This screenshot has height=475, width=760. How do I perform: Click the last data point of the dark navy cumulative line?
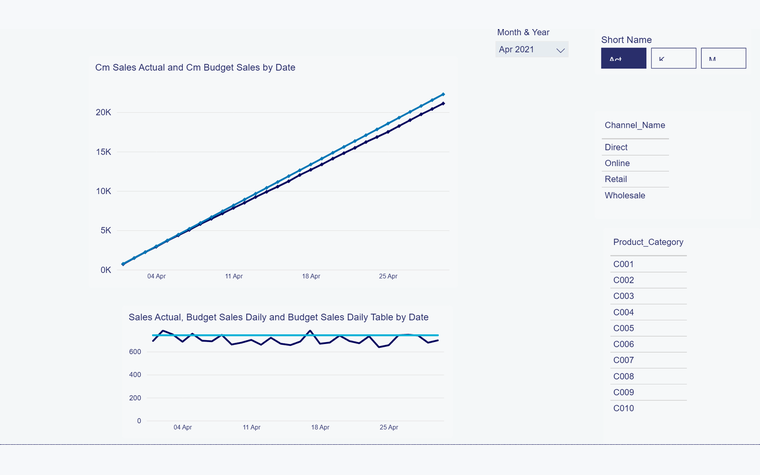443,103
